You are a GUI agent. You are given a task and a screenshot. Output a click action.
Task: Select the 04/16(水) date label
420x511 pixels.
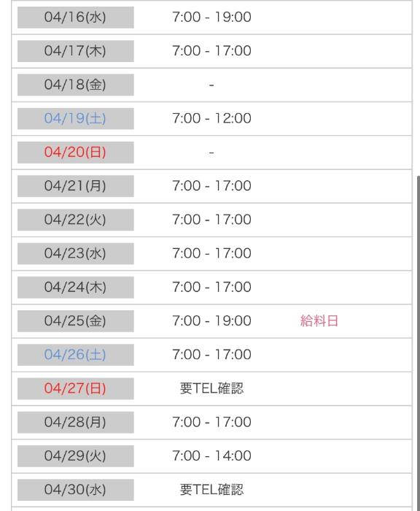pyautogui.click(x=75, y=17)
